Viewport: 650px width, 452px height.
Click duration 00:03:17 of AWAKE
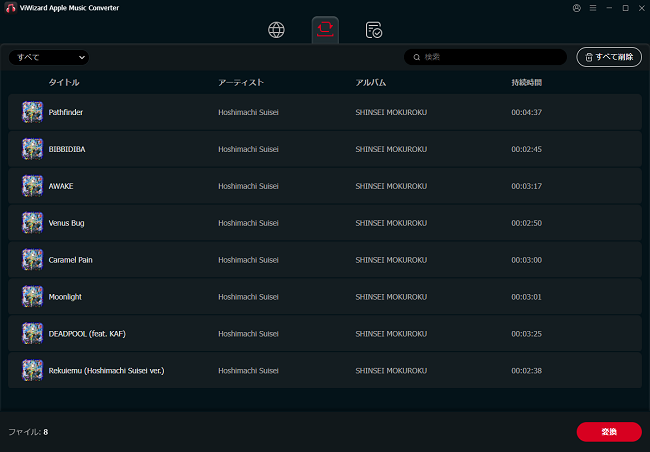[x=526, y=186]
